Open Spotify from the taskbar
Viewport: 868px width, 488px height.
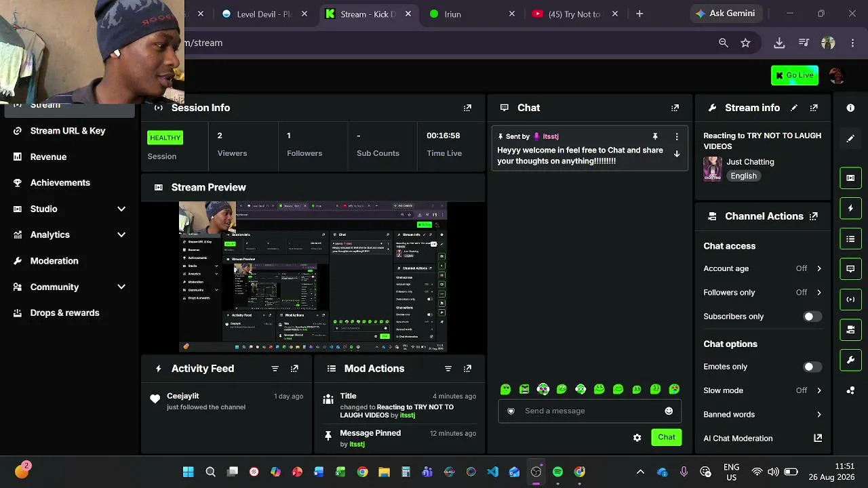click(557, 472)
